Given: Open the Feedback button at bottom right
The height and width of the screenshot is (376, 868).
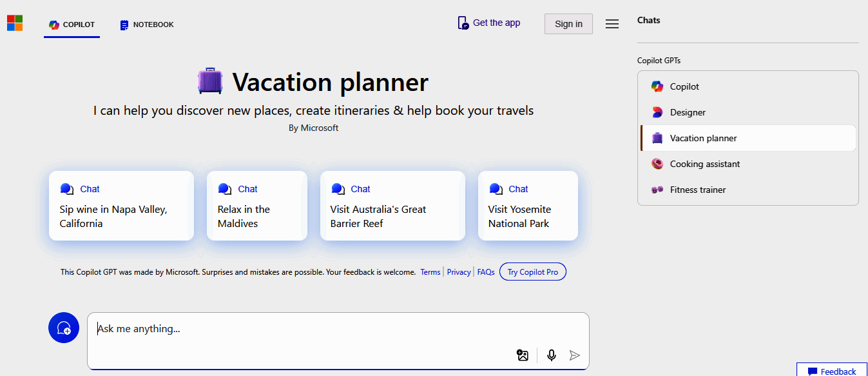Looking at the screenshot, I should pyautogui.click(x=832, y=371).
